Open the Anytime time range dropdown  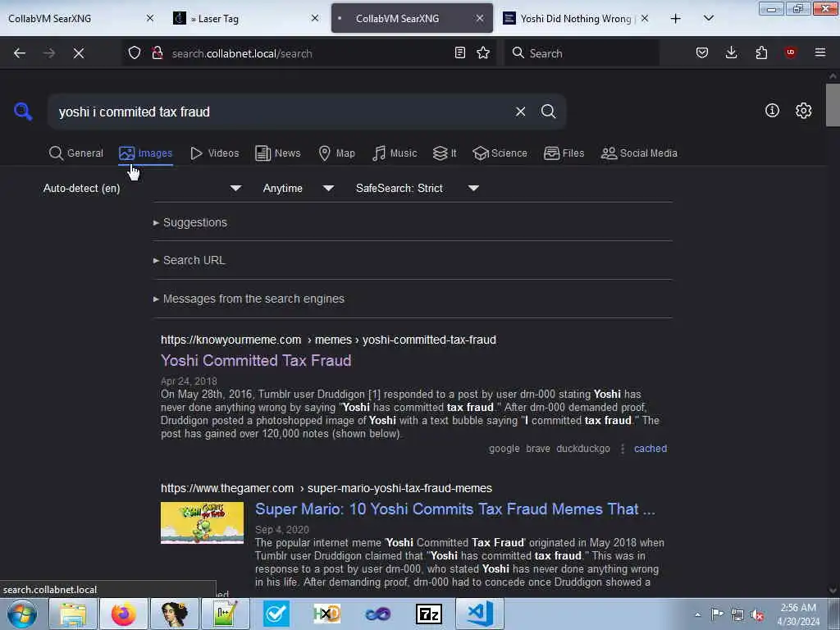299,188
